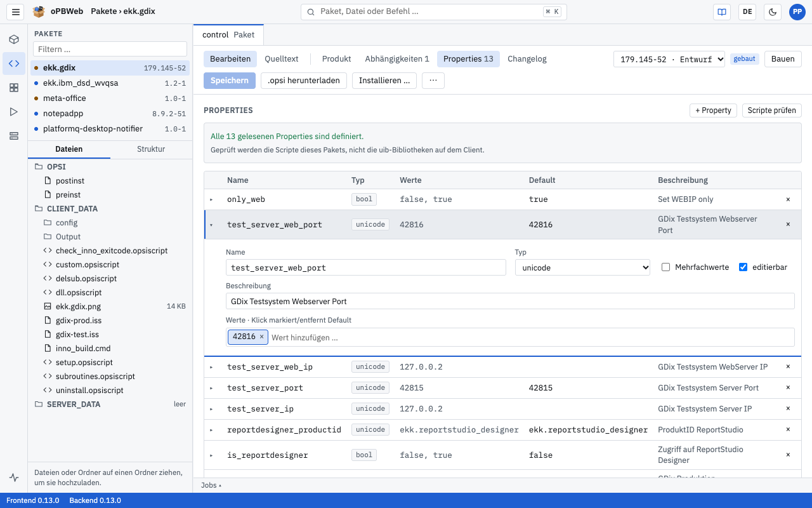Image resolution: width=812 pixels, height=508 pixels.
Task: Click the play triangle icon in the sidebar
Action: click(14, 112)
